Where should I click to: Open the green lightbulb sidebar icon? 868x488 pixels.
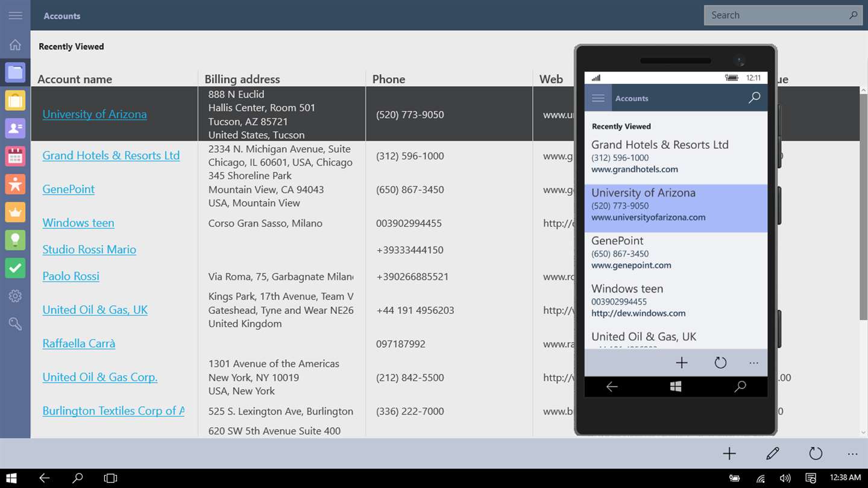pyautogui.click(x=15, y=240)
